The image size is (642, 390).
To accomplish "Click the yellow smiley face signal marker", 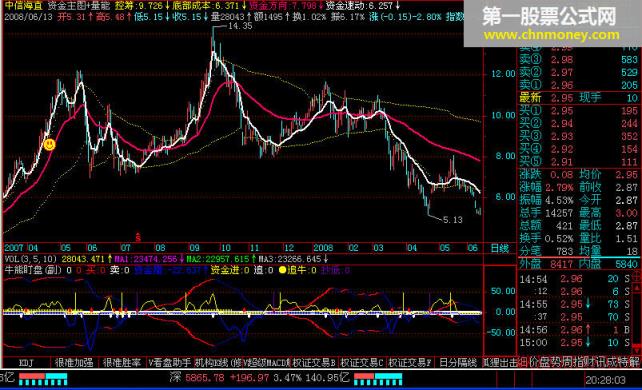I will click(x=50, y=144).
